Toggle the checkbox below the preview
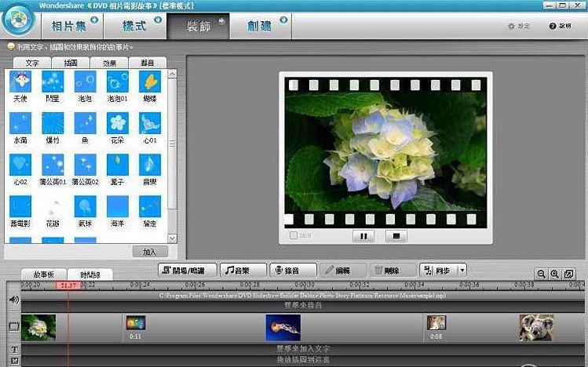 [x=294, y=235]
